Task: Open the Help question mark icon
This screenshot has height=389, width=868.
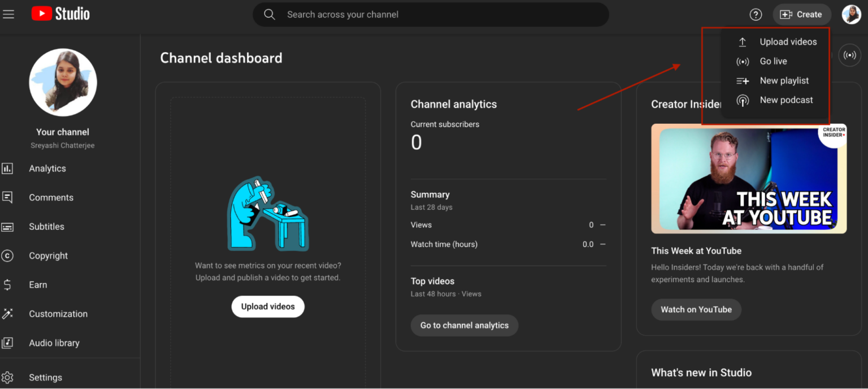Action: point(756,15)
